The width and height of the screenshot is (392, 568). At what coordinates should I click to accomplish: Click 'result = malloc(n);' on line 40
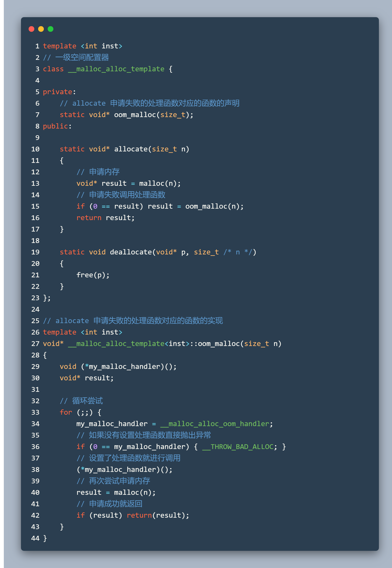coord(116,493)
